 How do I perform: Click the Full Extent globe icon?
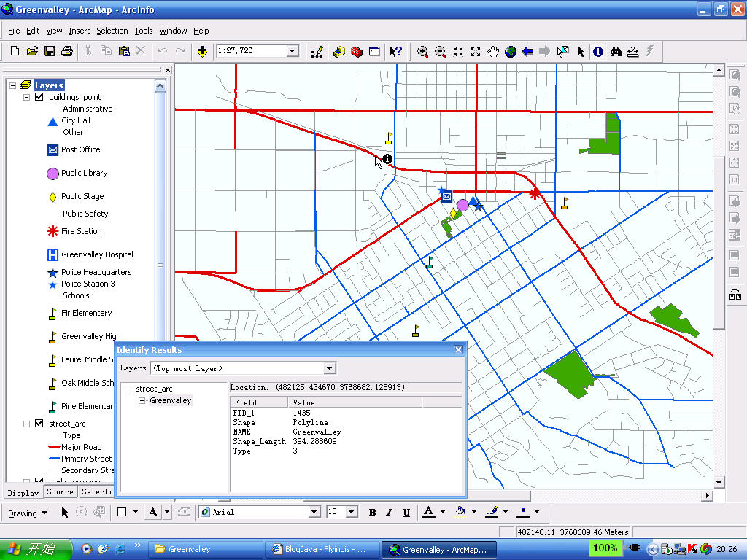click(511, 52)
